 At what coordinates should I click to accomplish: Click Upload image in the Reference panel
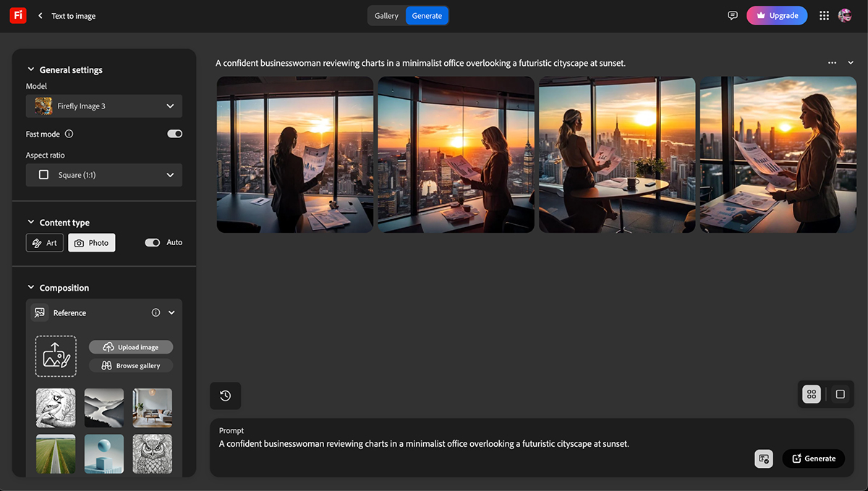tap(131, 346)
